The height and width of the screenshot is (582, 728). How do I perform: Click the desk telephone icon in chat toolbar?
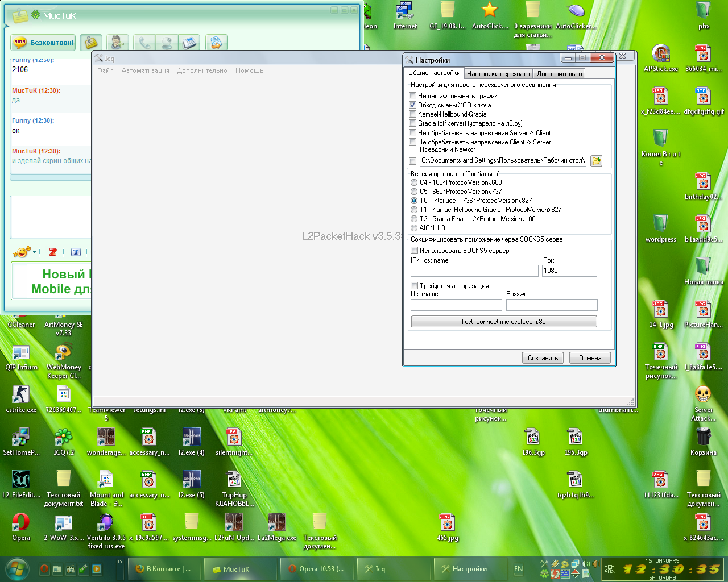(189, 43)
